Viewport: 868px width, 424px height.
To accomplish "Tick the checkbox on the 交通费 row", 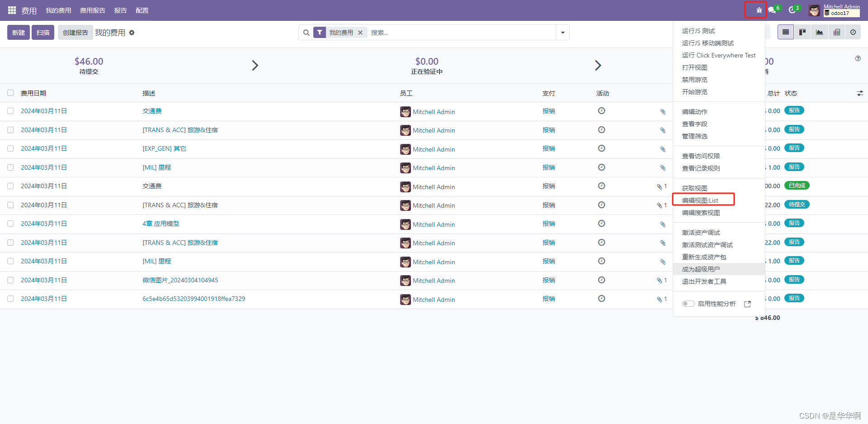I will click(10, 111).
